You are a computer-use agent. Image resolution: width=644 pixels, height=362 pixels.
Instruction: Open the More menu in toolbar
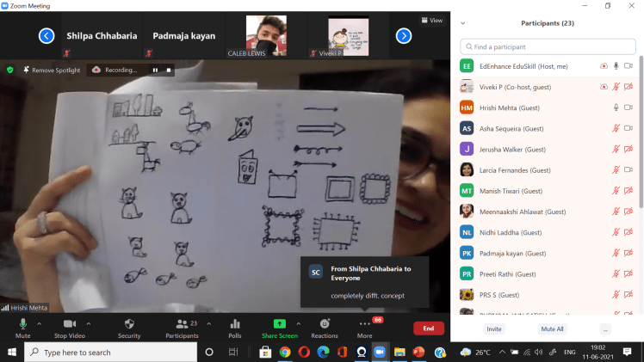click(x=365, y=327)
